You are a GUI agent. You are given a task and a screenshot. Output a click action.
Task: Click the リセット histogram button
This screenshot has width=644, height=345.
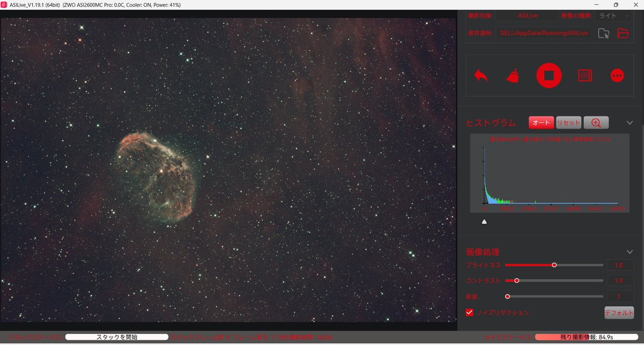pyautogui.click(x=568, y=123)
